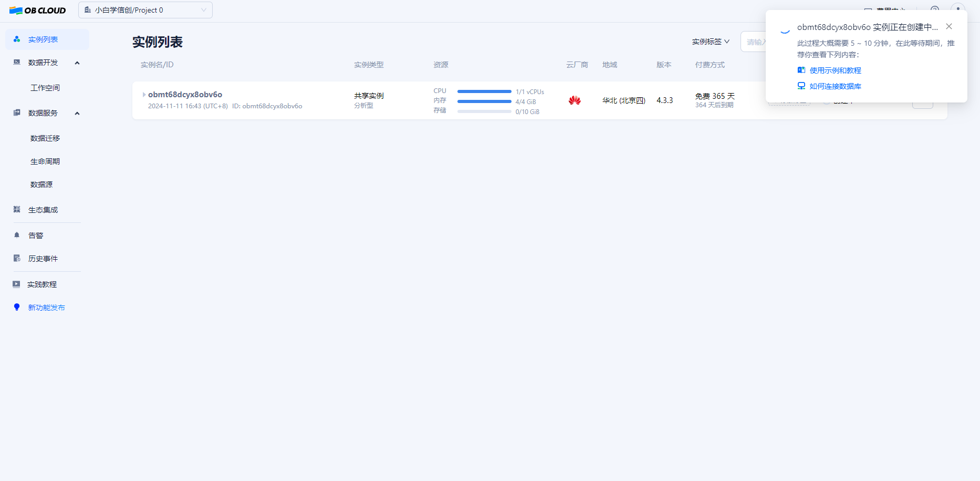Image resolution: width=980 pixels, height=481 pixels.
Task: Click the 实例名/ID column header
Action: point(157,65)
